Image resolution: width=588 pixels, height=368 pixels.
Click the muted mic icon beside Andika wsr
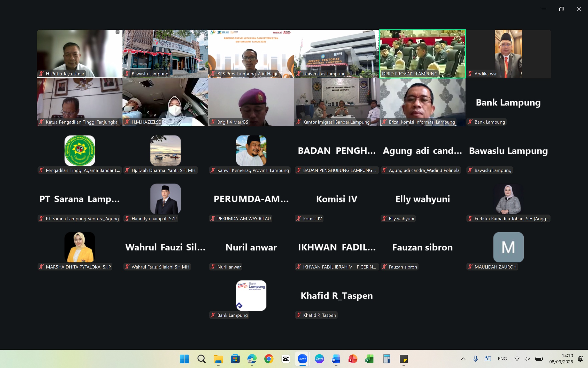[470, 74]
